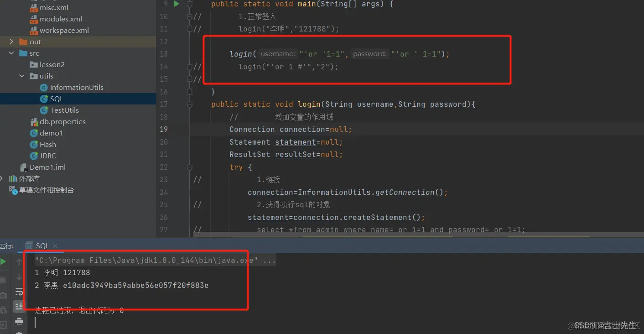Click the camera dump-threads icon in the run panel
The width and height of the screenshot is (644, 334).
pyautogui.click(x=3, y=296)
